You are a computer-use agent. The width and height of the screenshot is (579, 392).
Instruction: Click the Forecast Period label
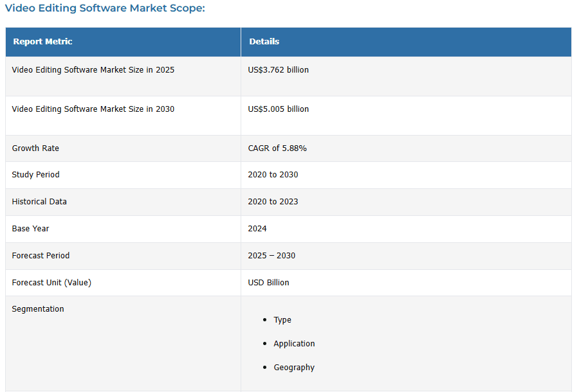point(41,256)
